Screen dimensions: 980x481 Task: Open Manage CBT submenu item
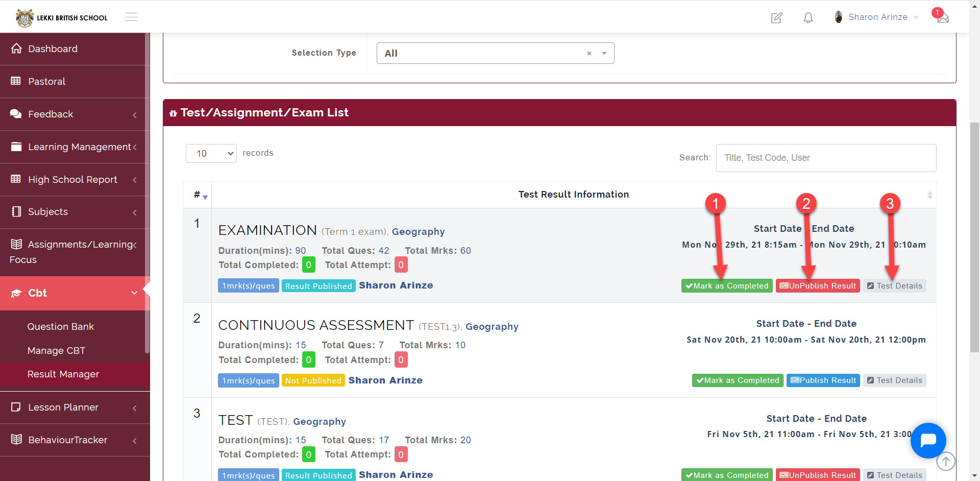pyautogui.click(x=56, y=350)
